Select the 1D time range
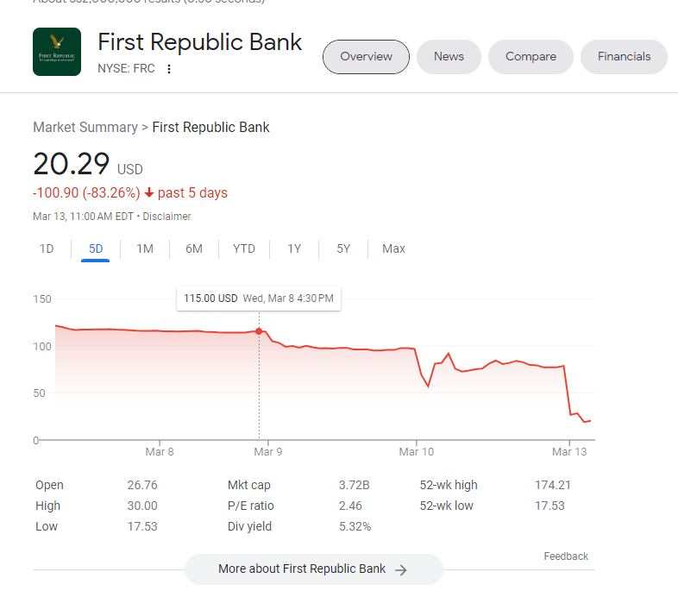 pos(47,248)
